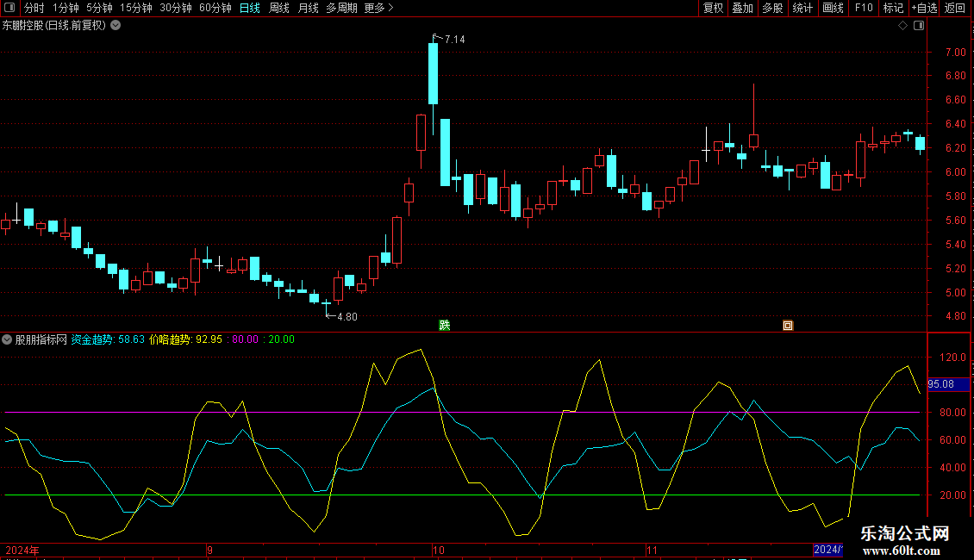This screenshot has height=560, width=974.
Task: Click the 5.00 price axis label
Action: (x=955, y=292)
